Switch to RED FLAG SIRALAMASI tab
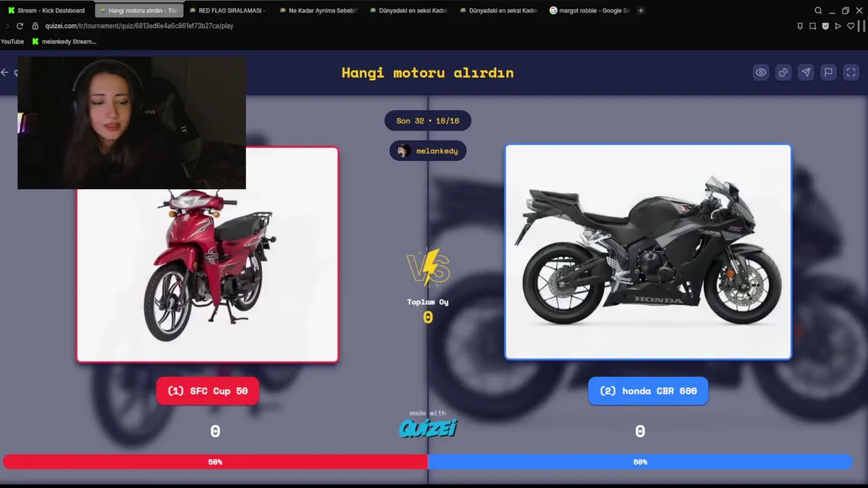This screenshot has width=868, height=488. coord(228,10)
